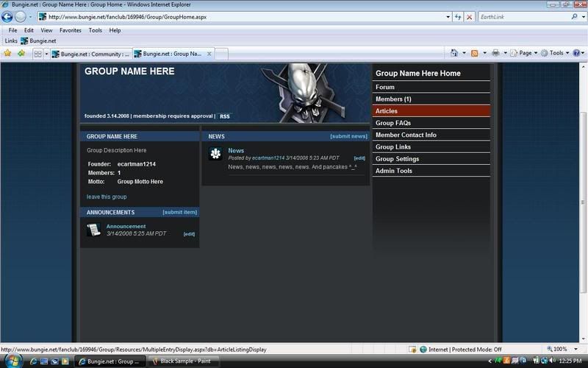
Task: Open the Quick Tabs view button
Action: (x=37, y=54)
